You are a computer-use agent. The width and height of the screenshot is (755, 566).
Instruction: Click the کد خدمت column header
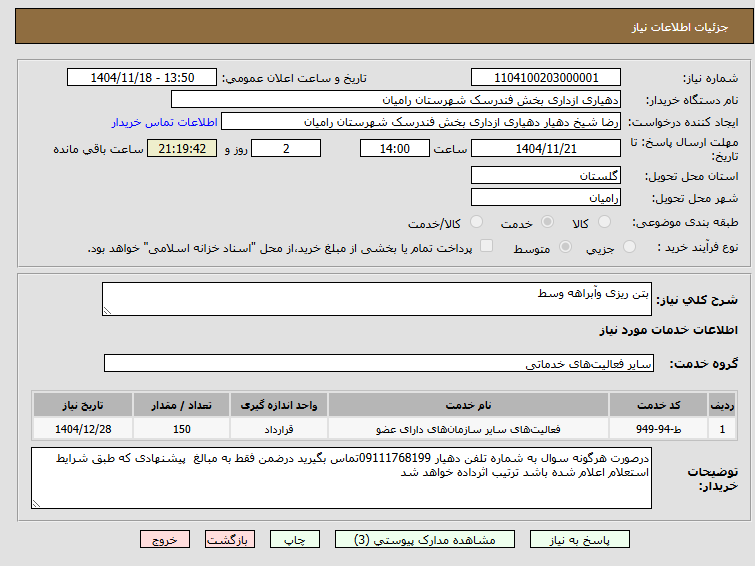pos(658,405)
